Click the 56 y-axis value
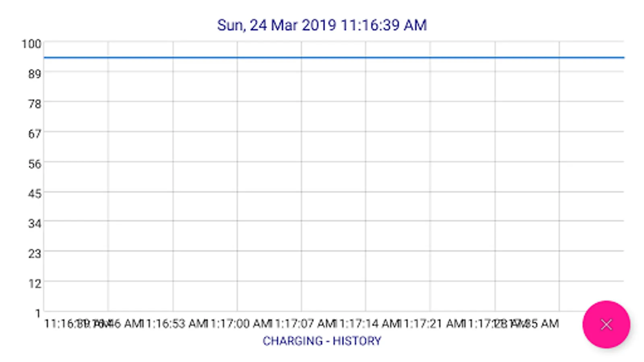Screen dimensions: 644x362 pyautogui.click(x=35, y=164)
